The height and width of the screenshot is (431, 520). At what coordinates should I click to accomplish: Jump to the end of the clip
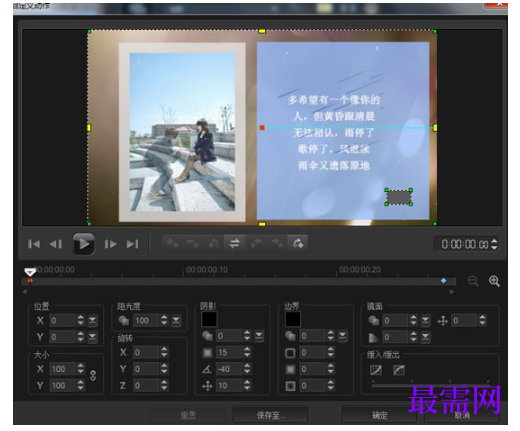click(132, 244)
